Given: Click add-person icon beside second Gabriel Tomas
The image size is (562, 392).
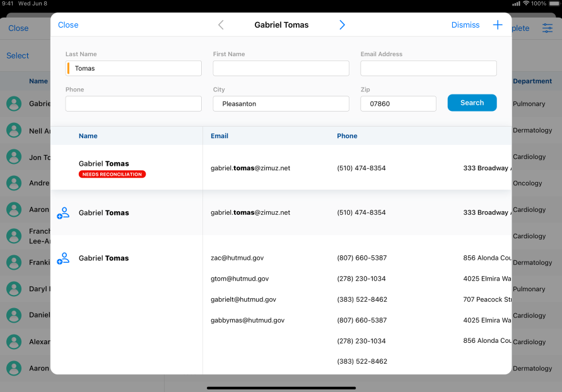Looking at the screenshot, I should point(63,213).
